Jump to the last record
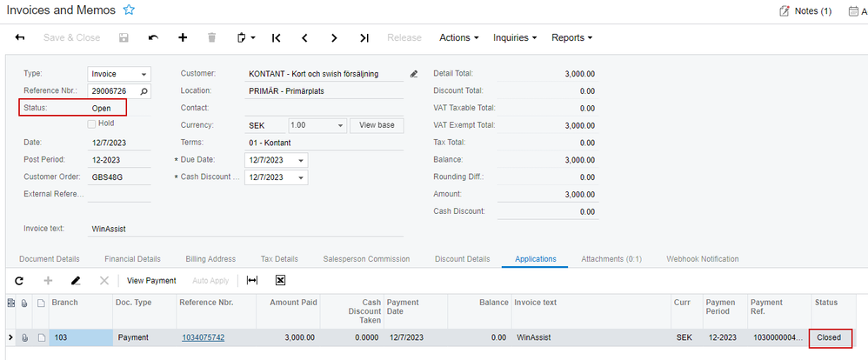 click(x=364, y=37)
